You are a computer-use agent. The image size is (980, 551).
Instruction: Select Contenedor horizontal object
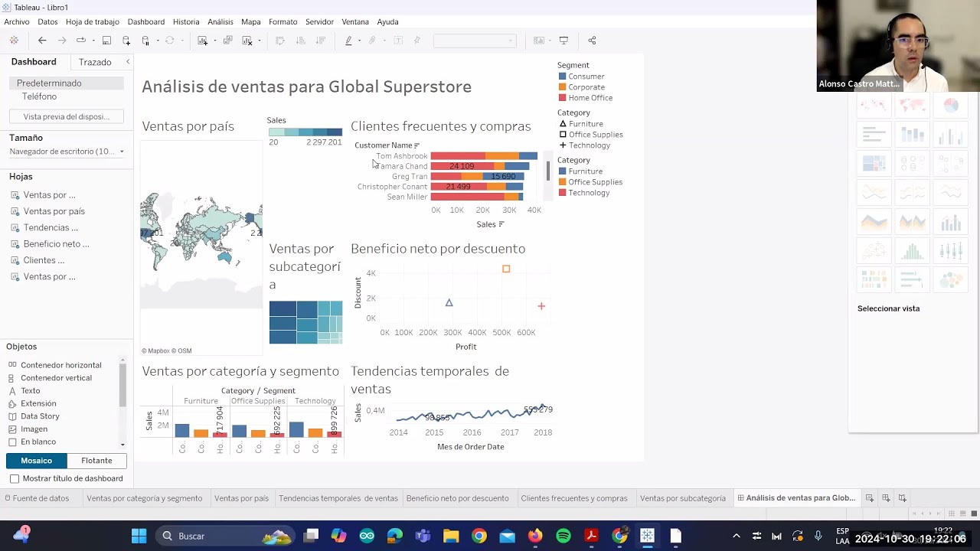click(61, 365)
